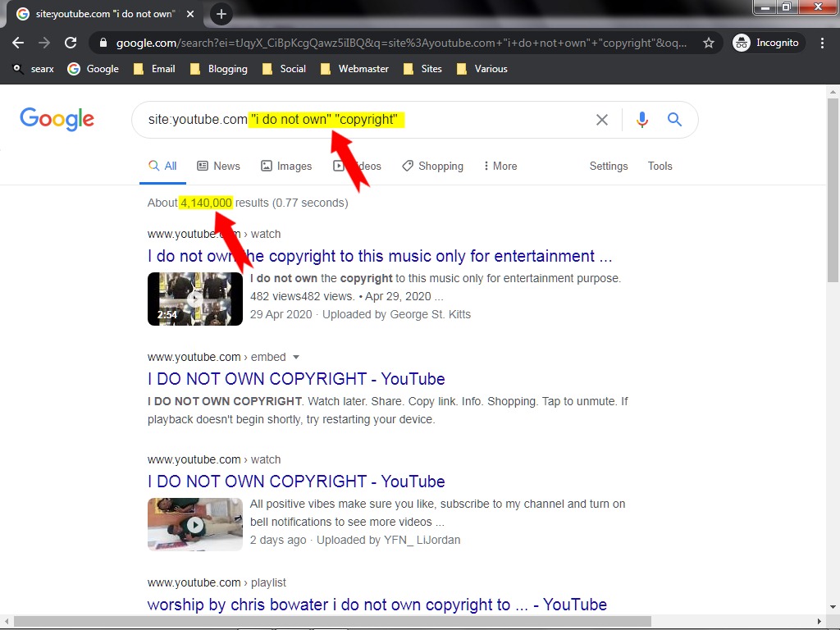
Task: Select the All results tab
Action: (x=162, y=166)
